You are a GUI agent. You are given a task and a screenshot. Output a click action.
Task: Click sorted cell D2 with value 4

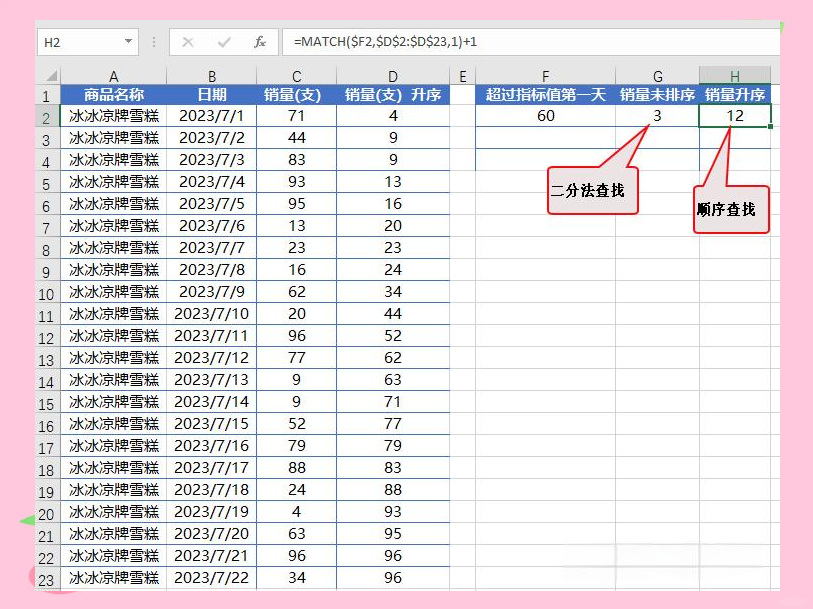point(393,116)
